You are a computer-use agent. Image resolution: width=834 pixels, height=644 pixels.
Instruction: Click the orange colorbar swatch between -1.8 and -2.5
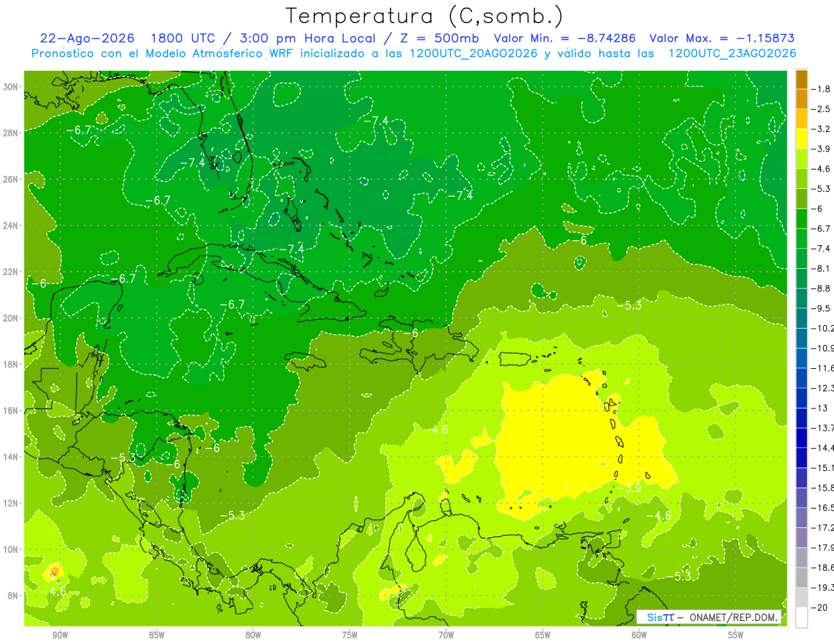(x=801, y=99)
